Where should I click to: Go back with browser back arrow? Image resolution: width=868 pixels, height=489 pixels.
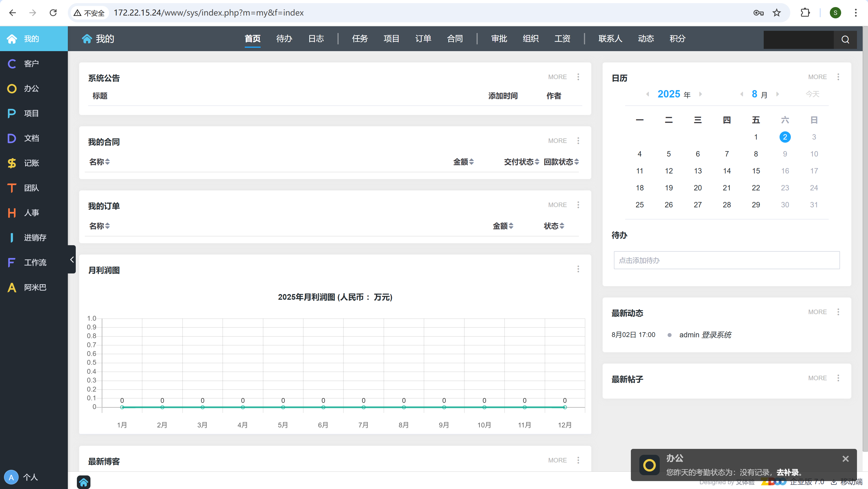[12, 13]
